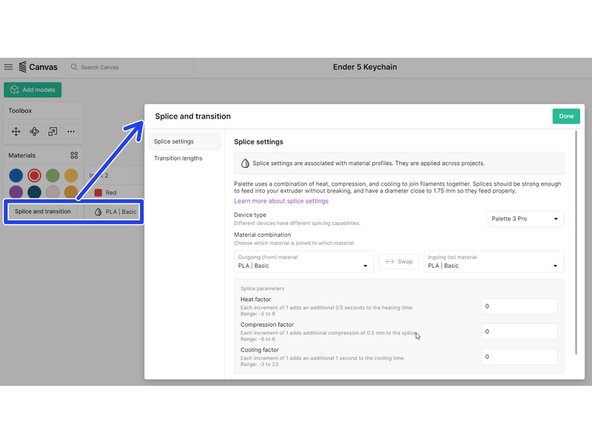
Task: Click the Splice and transition dialog title
Action: [193, 116]
